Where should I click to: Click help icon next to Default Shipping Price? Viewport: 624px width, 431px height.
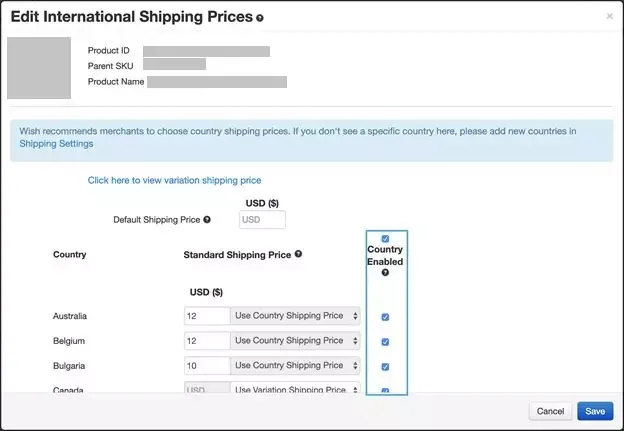(207, 219)
